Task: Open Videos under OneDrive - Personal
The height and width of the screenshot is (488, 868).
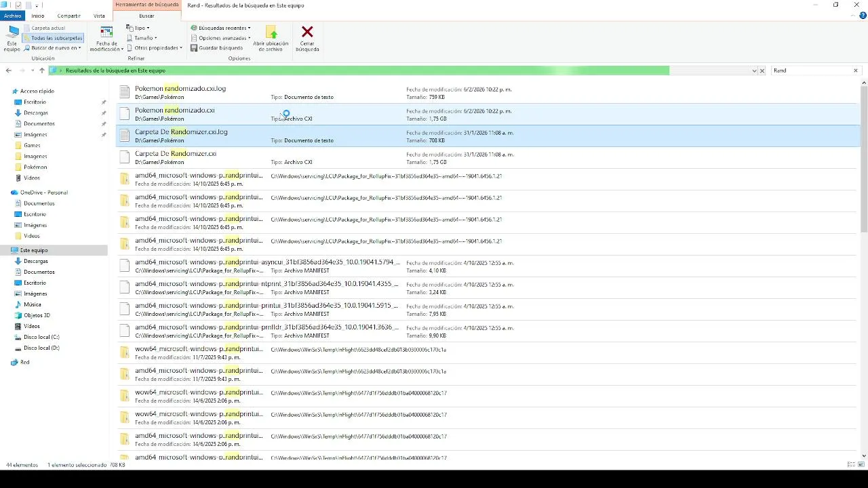Action: 32,236
